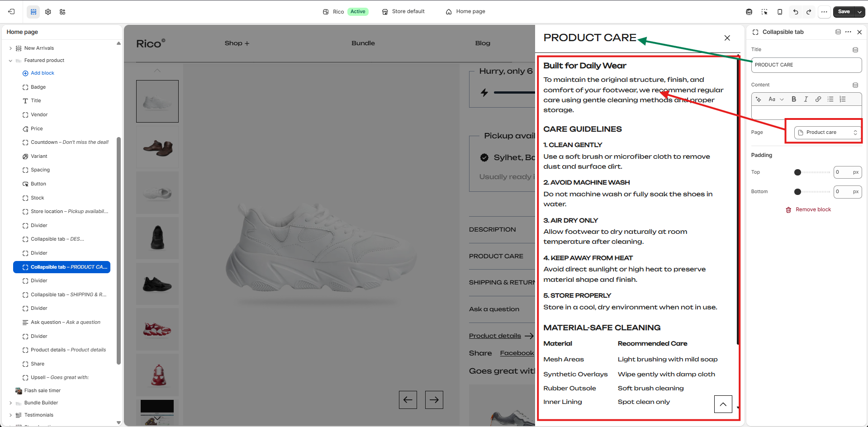
Task: Expand the New Arrivals section
Action: pos(10,48)
